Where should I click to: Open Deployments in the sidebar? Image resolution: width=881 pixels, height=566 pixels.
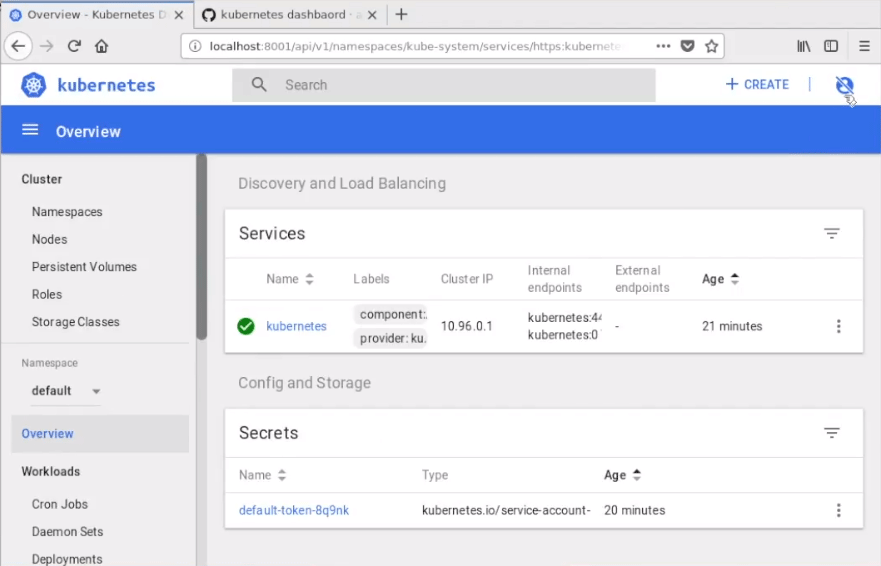tap(67, 559)
